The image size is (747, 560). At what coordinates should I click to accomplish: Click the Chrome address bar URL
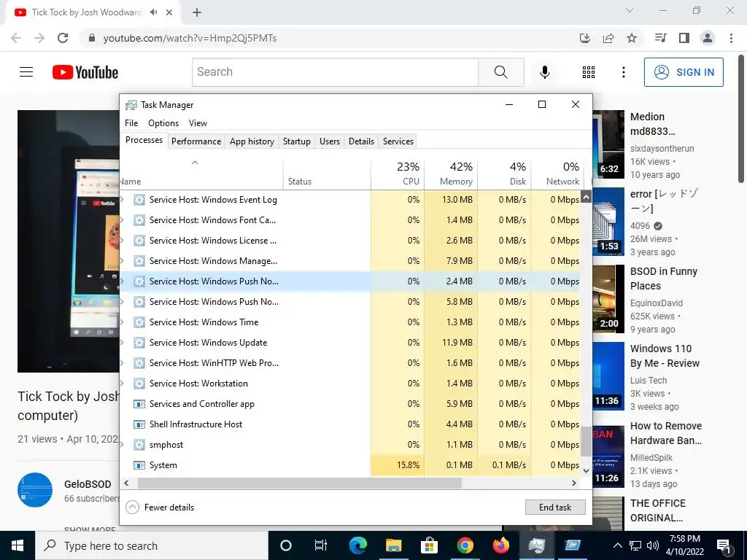click(x=190, y=38)
